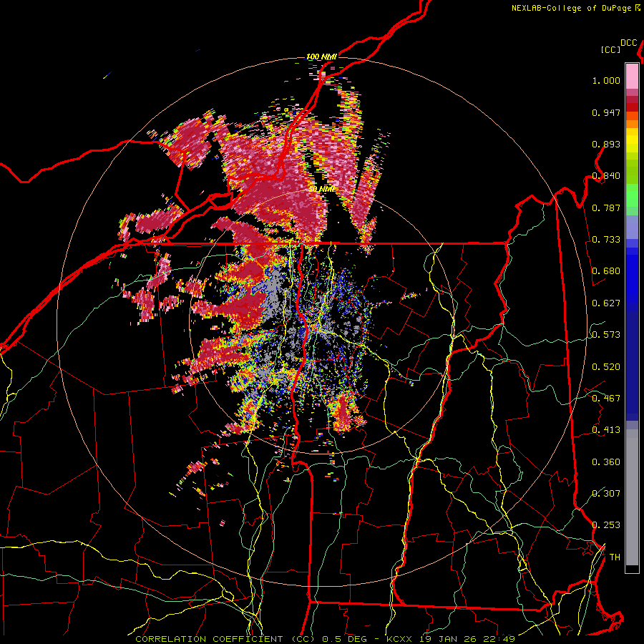Screen dimensions: 644x644
Task: Click the 0.307 scale value
Action: pyautogui.click(x=606, y=494)
